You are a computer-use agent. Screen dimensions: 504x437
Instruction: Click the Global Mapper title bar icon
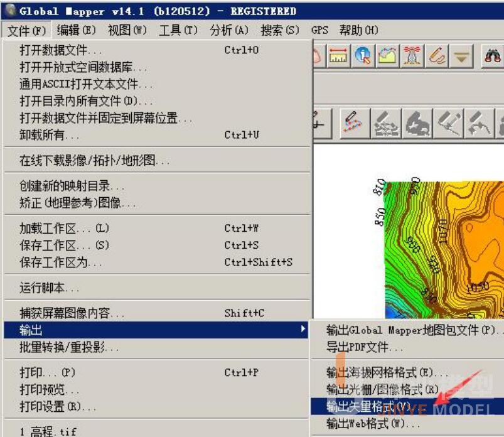coord(11,10)
